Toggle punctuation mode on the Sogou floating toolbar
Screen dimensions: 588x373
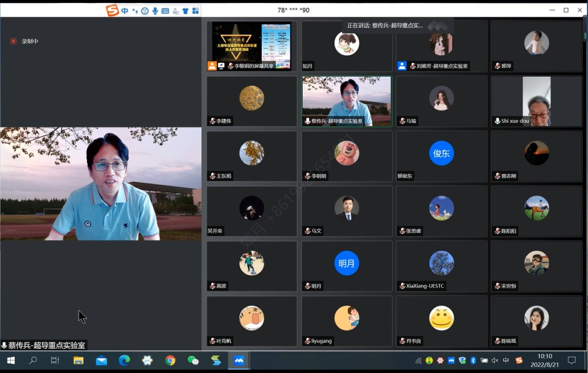pos(135,11)
